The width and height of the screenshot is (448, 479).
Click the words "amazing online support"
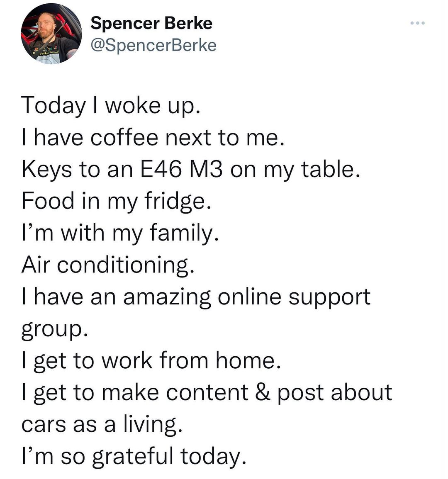246,297
